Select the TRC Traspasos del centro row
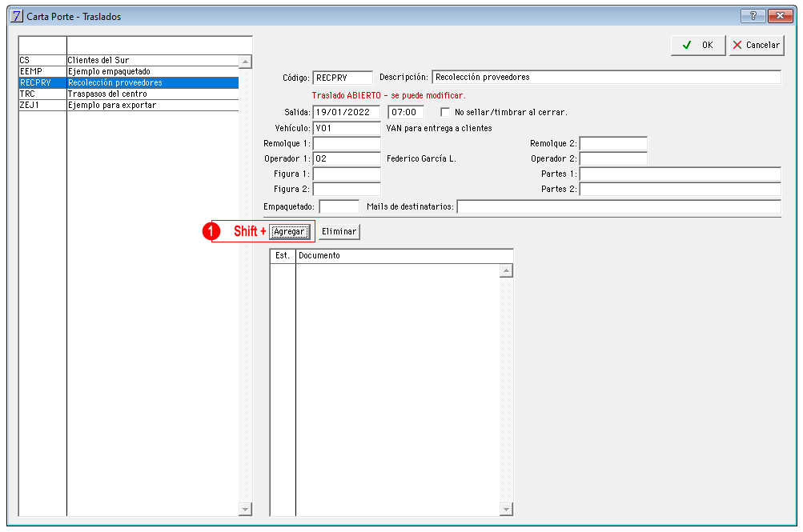The image size is (803, 532). [129, 94]
